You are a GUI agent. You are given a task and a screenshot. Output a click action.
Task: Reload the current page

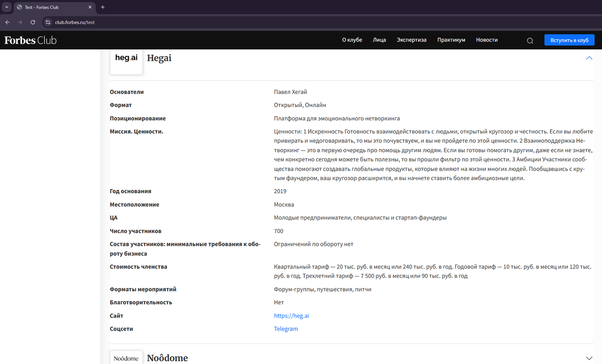pos(33,22)
